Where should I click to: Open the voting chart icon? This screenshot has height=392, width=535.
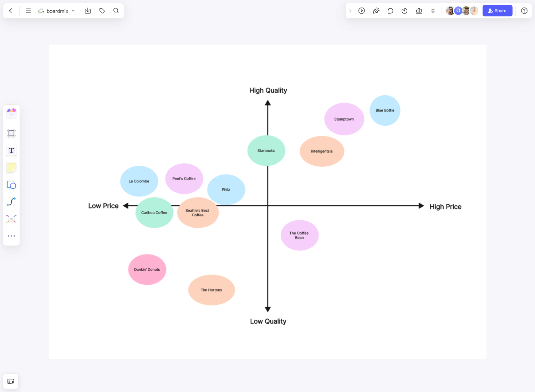[419, 11]
